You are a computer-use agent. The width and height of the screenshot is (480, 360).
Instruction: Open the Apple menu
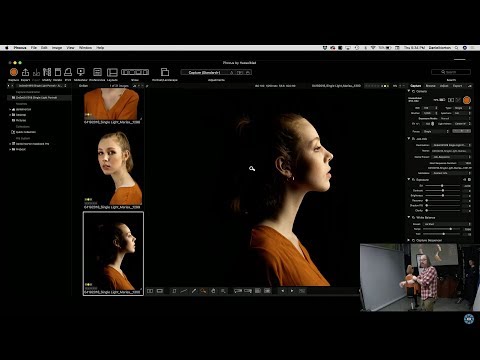point(6,48)
